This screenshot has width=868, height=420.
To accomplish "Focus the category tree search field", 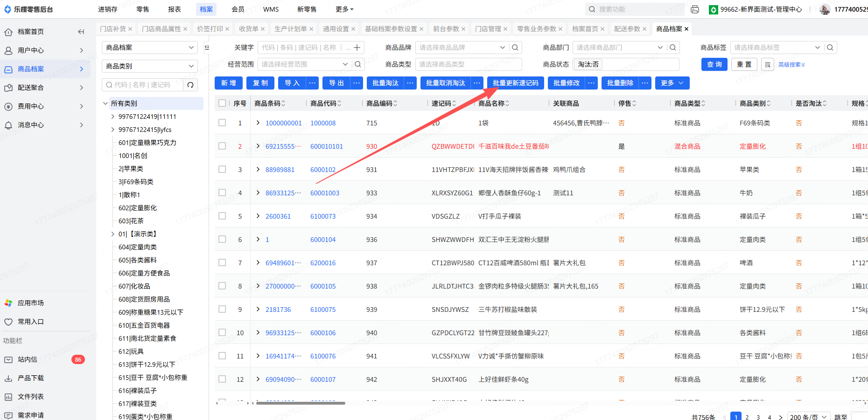I will 144,85.
